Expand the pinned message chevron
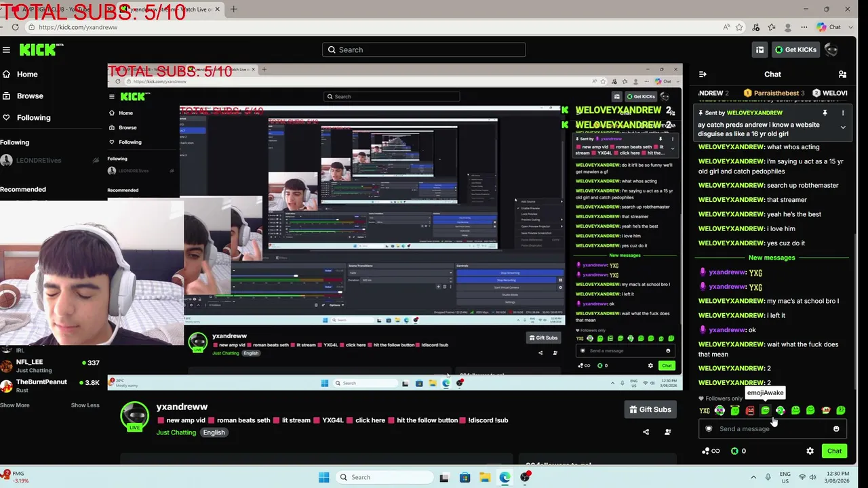 pos(843,127)
